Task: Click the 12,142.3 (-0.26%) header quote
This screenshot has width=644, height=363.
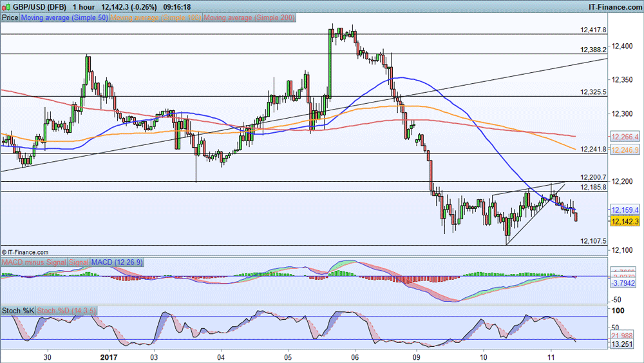Action: (129, 7)
